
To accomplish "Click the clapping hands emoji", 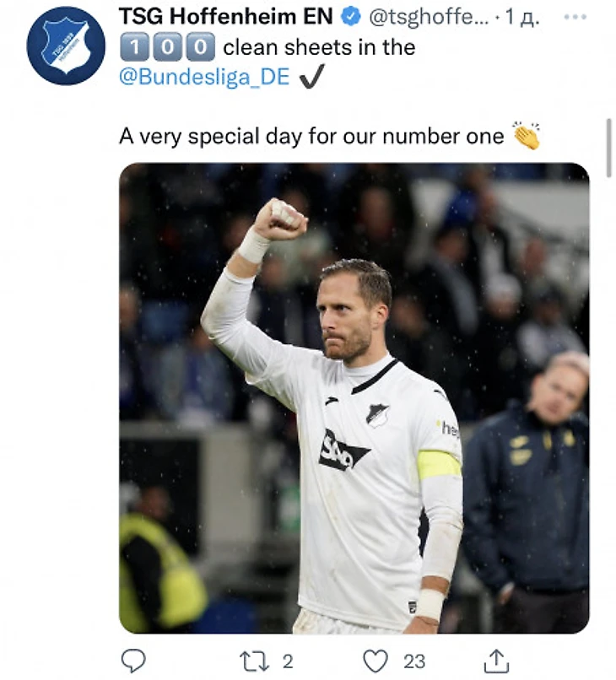I will pyautogui.click(x=527, y=135).
